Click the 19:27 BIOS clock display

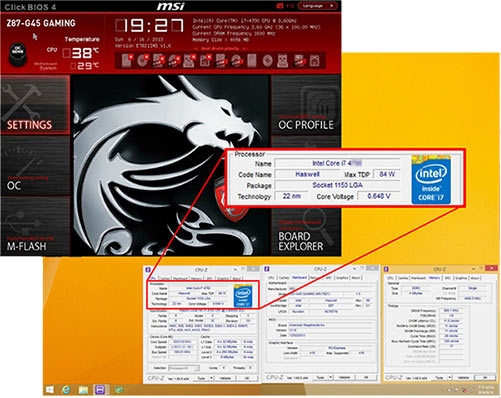point(150,25)
